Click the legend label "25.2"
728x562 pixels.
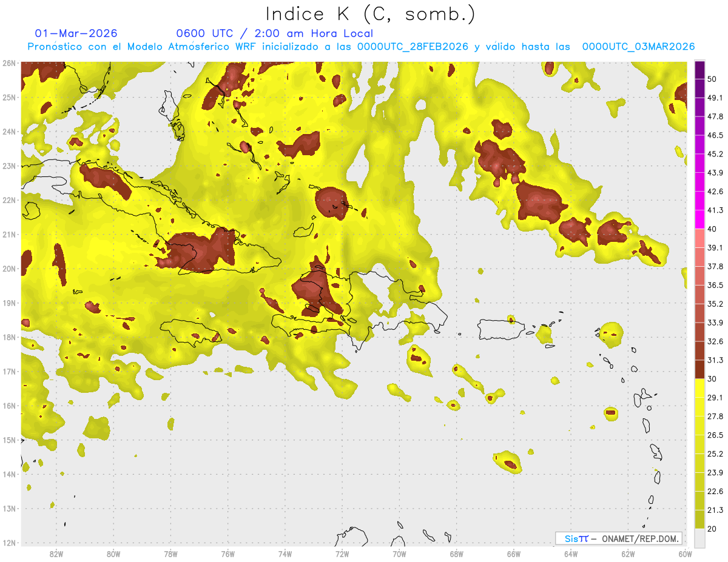pos(715,455)
